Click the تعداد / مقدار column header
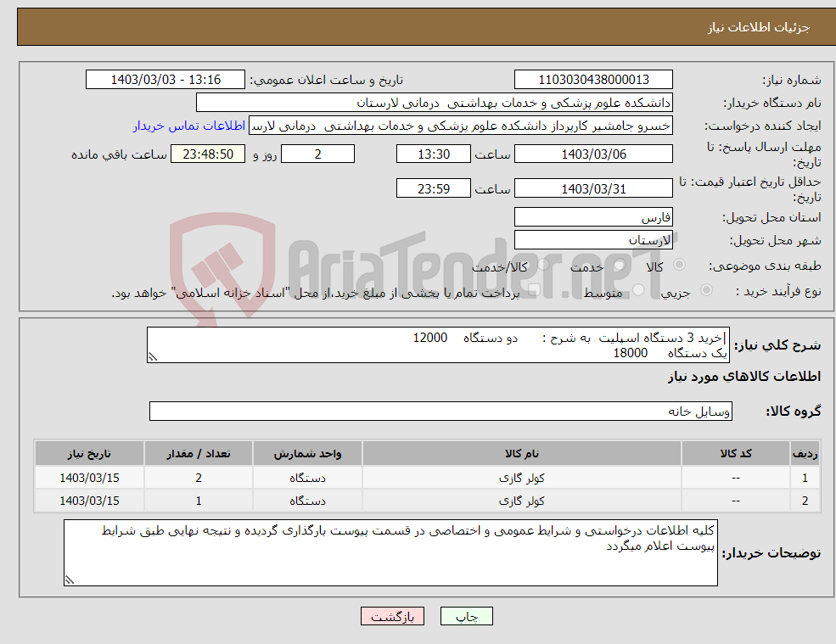The width and height of the screenshot is (836, 644). click(x=199, y=454)
